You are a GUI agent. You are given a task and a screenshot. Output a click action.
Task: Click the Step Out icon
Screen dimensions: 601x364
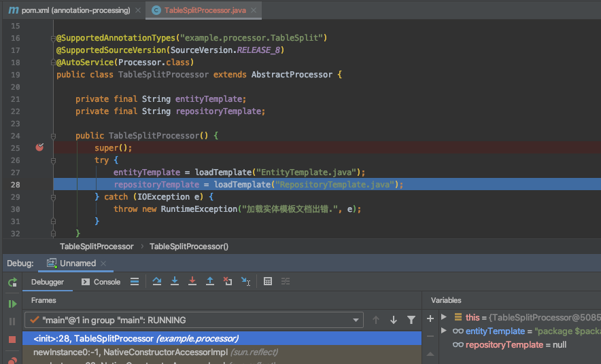click(x=210, y=282)
